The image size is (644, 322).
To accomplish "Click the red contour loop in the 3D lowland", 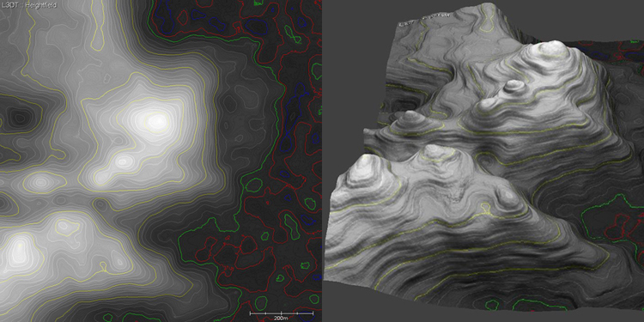I will click(x=617, y=227).
